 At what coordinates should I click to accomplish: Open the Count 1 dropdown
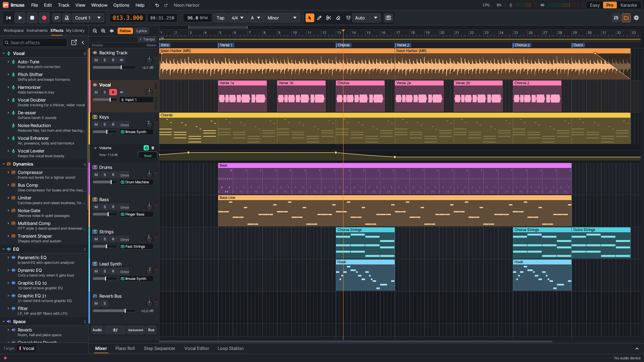pyautogui.click(x=88, y=18)
